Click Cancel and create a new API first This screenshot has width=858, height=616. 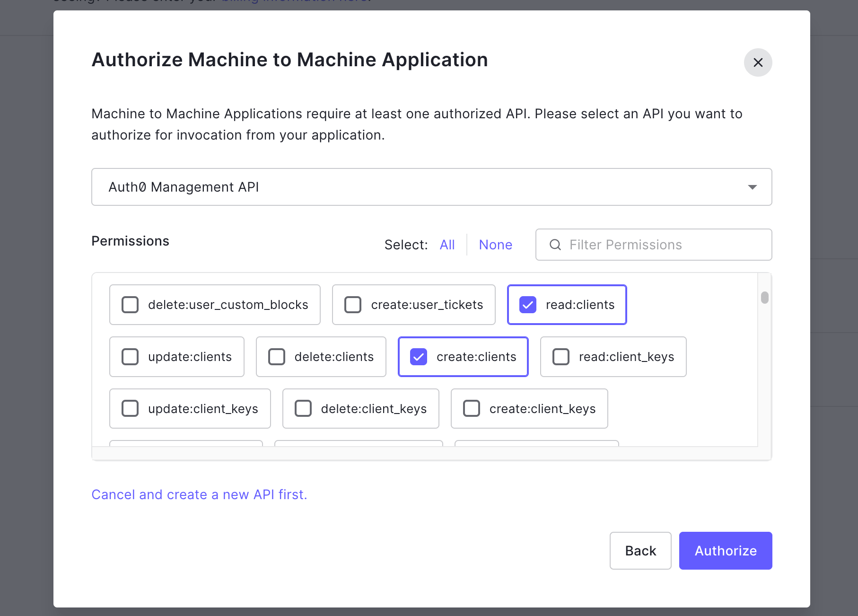(x=199, y=494)
